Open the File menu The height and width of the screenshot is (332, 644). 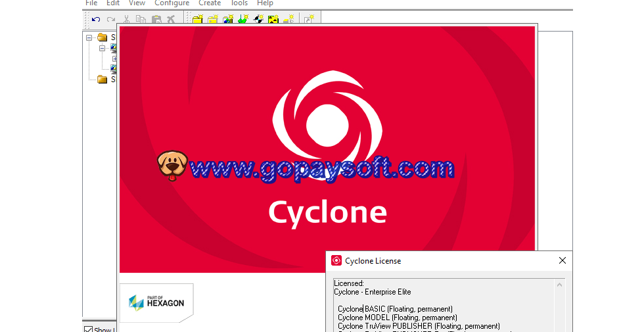pos(91,3)
